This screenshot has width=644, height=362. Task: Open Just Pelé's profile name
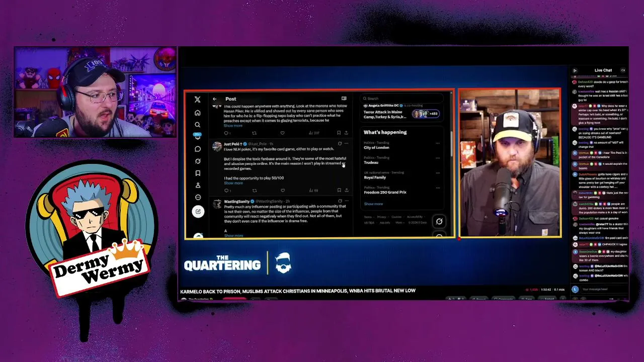coord(234,144)
